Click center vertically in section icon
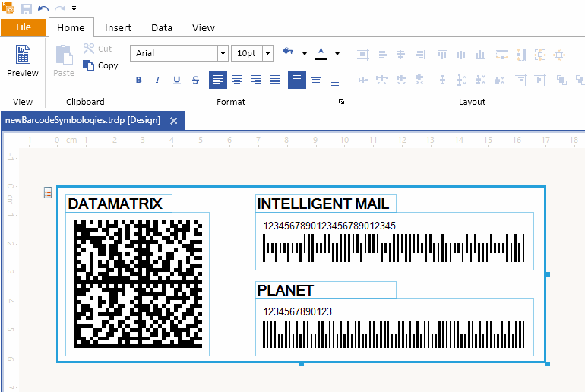 [x=540, y=80]
